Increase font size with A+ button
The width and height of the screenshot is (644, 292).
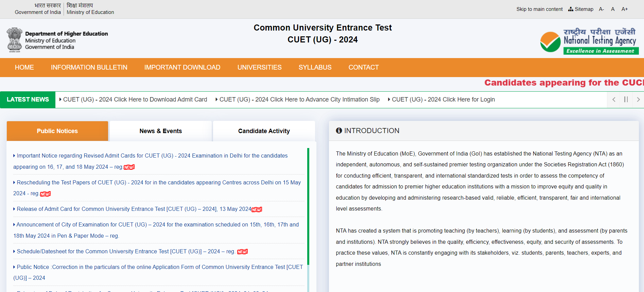click(625, 9)
